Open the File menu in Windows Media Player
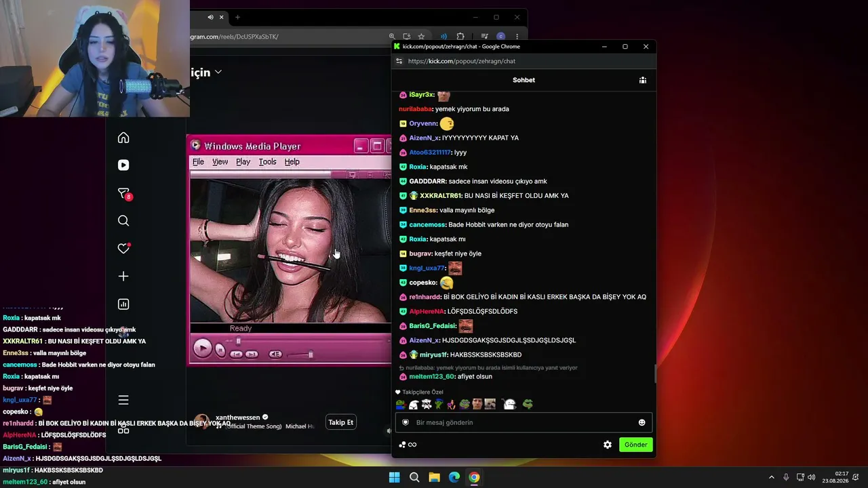Viewport: 868px width, 488px height. pos(198,162)
